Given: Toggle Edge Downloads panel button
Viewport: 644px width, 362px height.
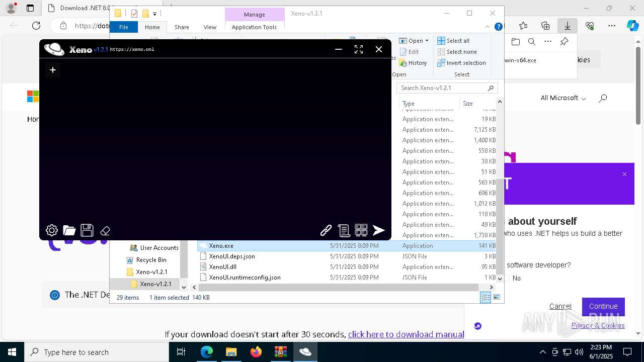Looking at the screenshot, I should [x=568, y=26].
